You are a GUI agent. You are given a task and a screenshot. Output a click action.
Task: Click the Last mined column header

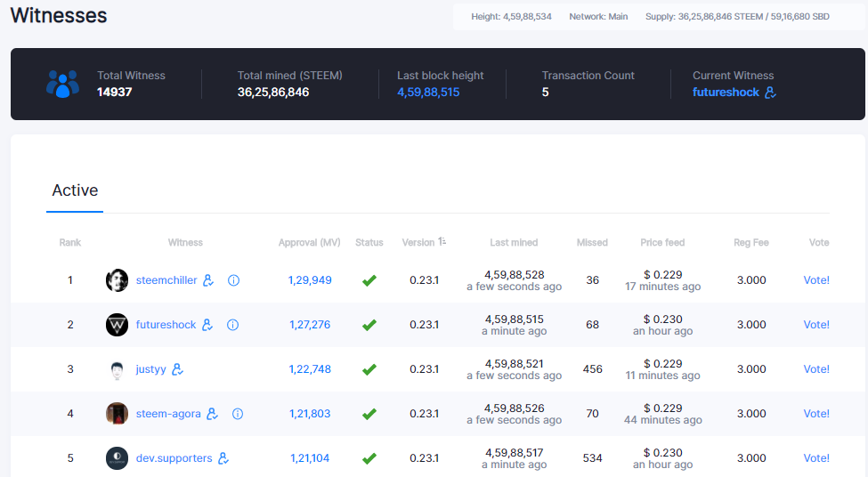pyautogui.click(x=514, y=242)
